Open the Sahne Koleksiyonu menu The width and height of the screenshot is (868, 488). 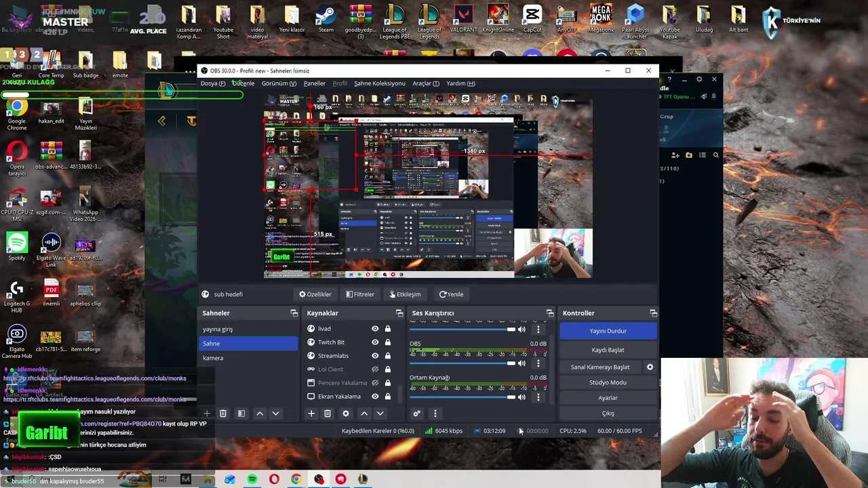point(380,83)
